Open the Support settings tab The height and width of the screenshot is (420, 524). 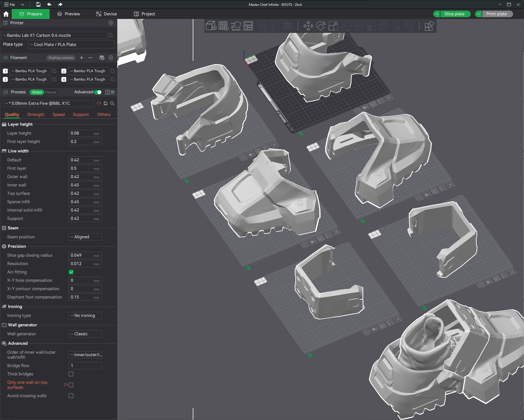coord(81,115)
